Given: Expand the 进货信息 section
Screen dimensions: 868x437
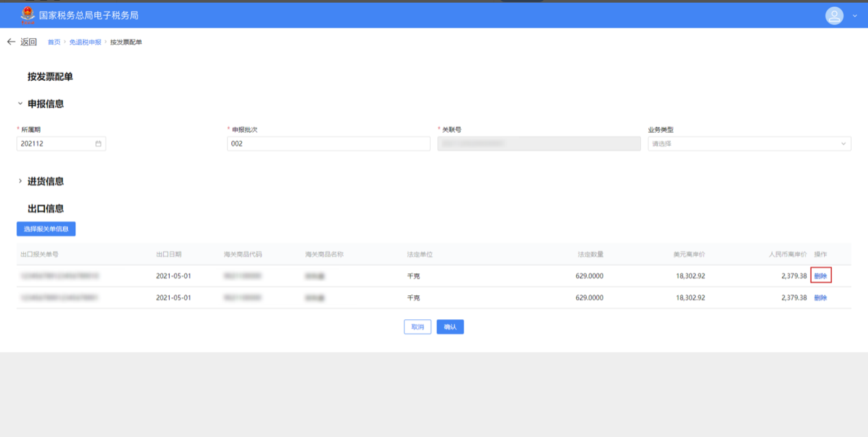Looking at the screenshot, I should click(21, 182).
